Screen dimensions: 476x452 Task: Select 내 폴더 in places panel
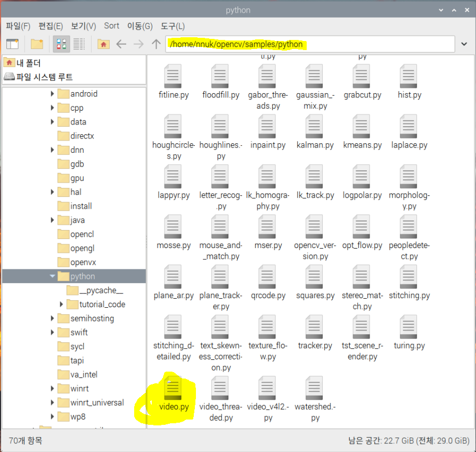(23, 63)
